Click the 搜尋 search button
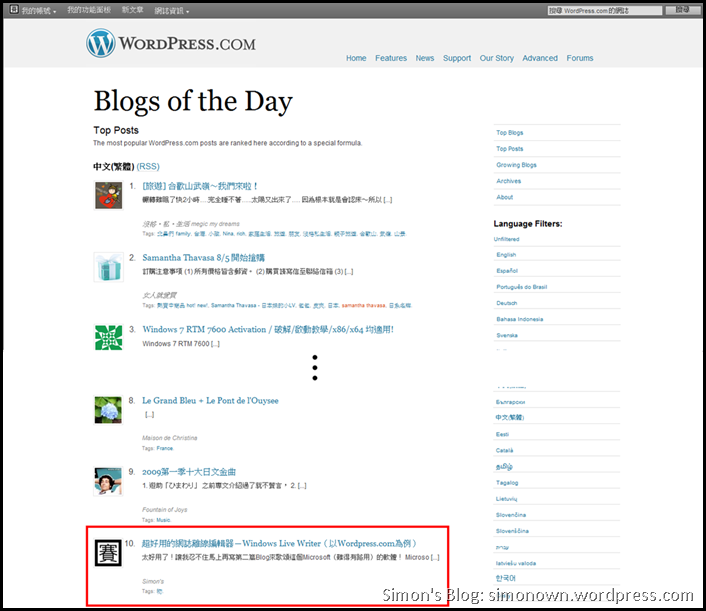The width and height of the screenshot is (706, 611). pyautogui.click(x=683, y=10)
